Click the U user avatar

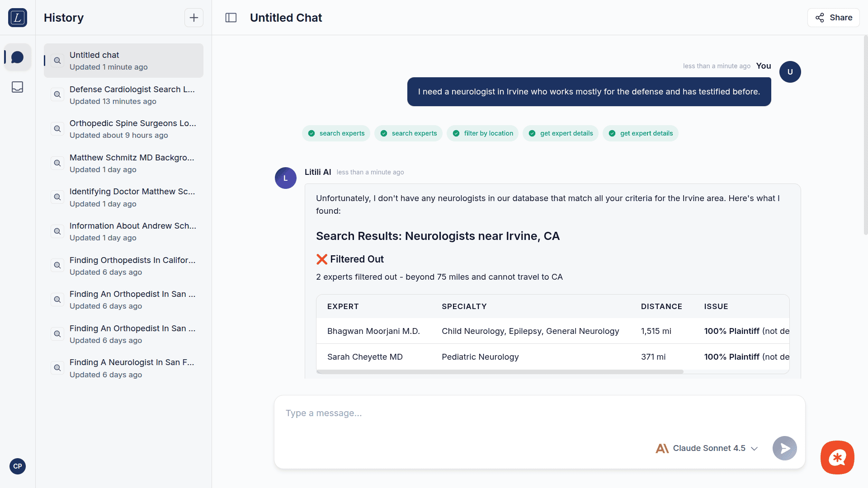pos(790,72)
